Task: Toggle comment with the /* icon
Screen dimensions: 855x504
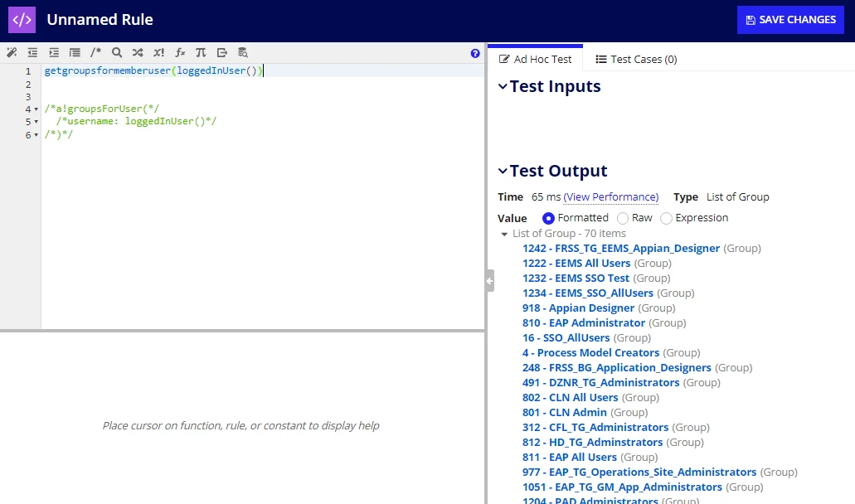Action: [95, 53]
